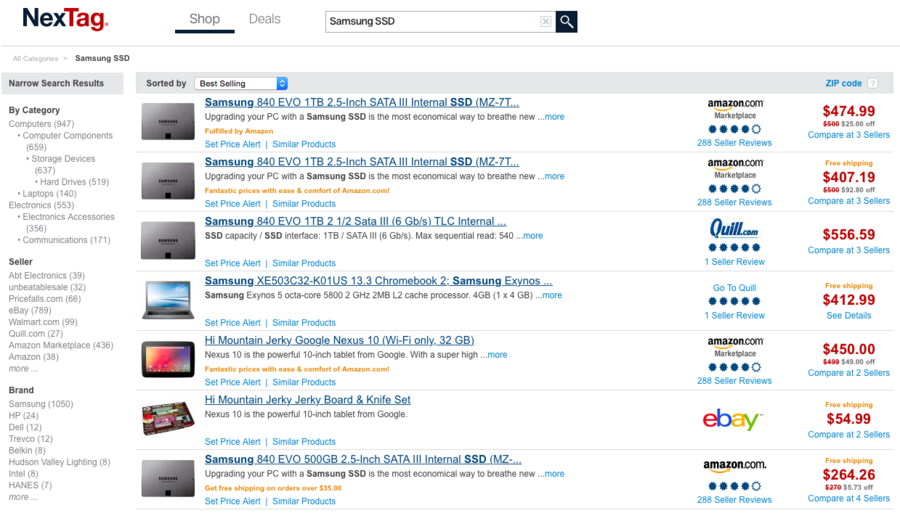This screenshot has width=900, height=513.
Task: Filter by Electronics Accessories (356)
Action: 67,223
